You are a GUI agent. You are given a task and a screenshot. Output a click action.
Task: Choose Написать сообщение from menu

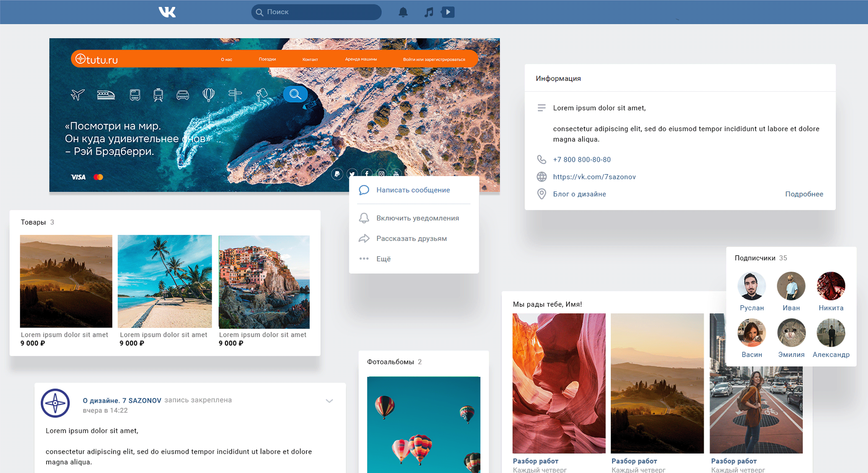pos(413,190)
